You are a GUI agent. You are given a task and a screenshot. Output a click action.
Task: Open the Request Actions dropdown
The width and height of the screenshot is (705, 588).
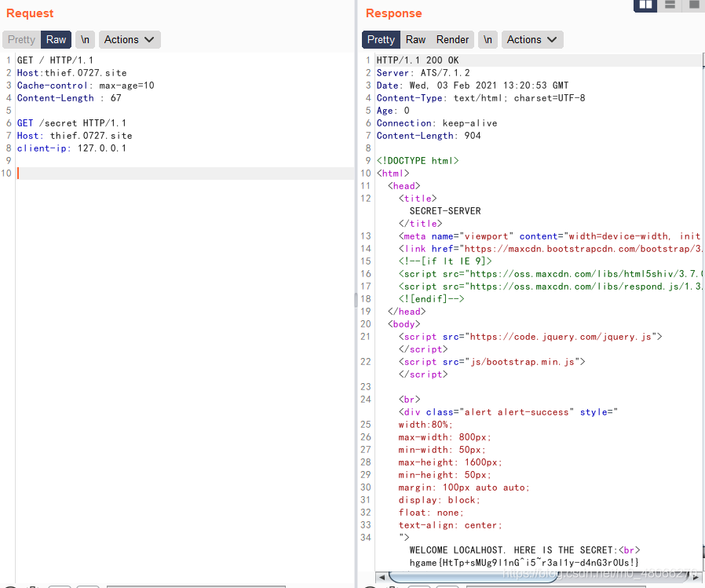(x=130, y=39)
